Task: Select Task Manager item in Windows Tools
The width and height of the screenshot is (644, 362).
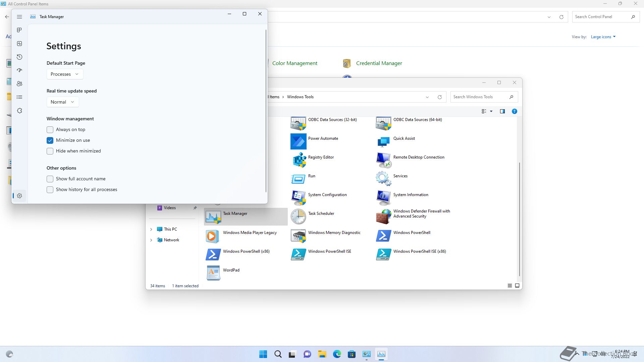Action: pyautogui.click(x=246, y=217)
